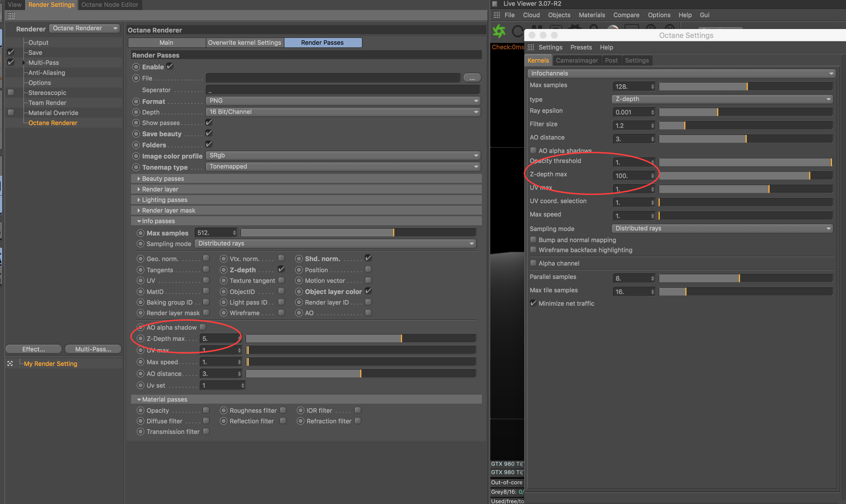
Task: Open the Infochannels kernel type dropdown
Action: pos(681,73)
